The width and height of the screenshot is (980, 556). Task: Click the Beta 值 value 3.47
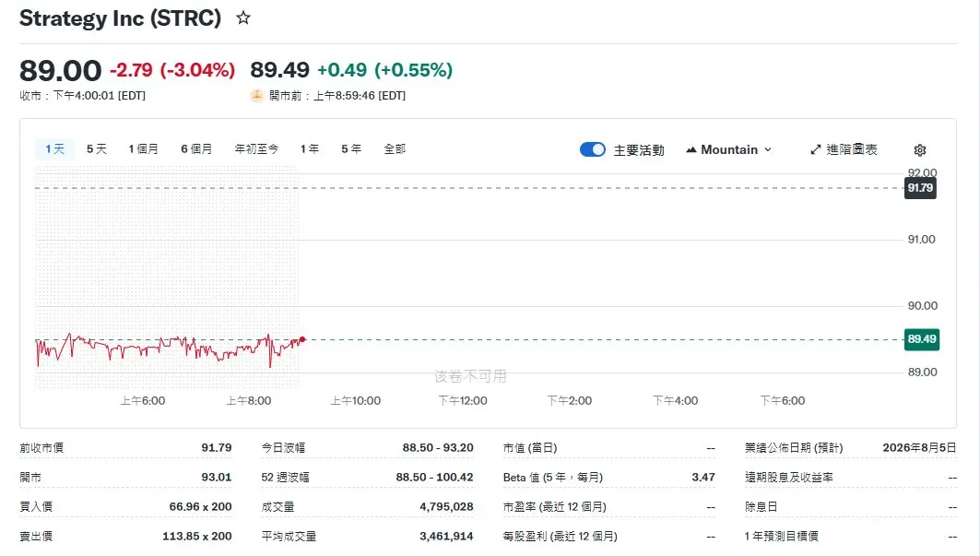click(703, 478)
